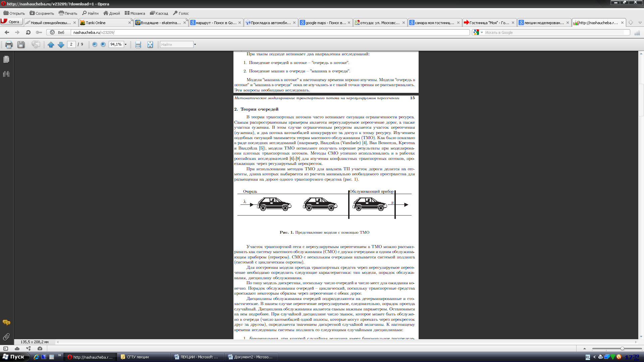The image size is (644, 362).
Task: Open Opera Link cloud icon
Action: 17,349
